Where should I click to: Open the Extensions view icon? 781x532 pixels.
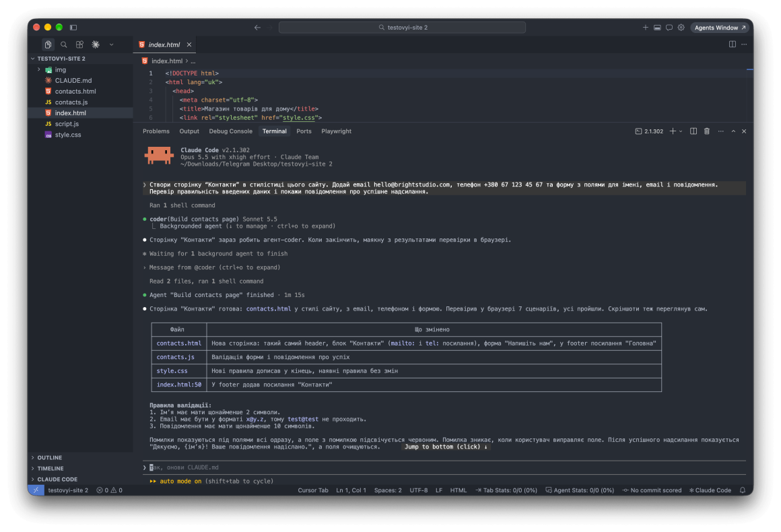click(79, 44)
